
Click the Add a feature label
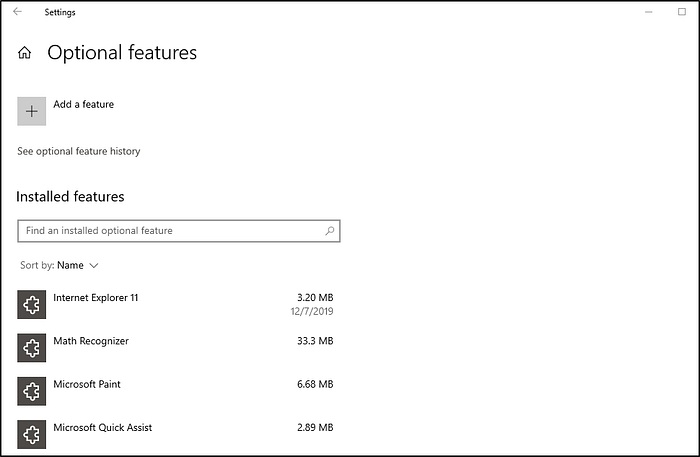(83, 104)
